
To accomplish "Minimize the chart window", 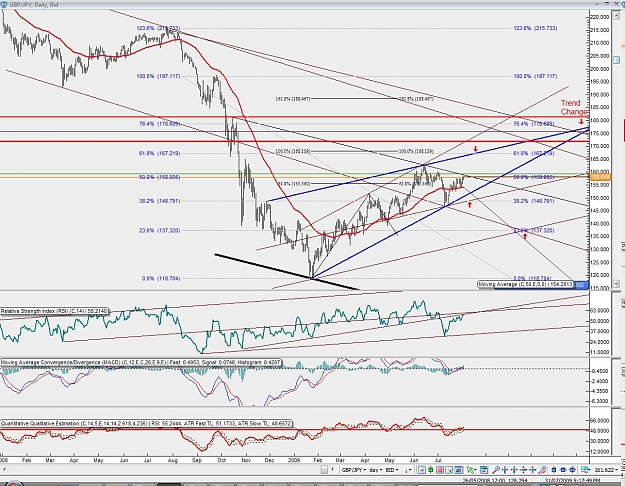I will [597, 4].
